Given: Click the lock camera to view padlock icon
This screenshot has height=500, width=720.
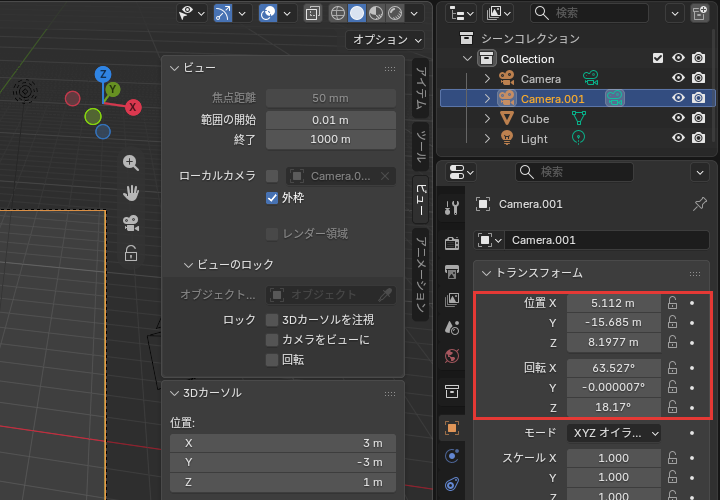Looking at the screenshot, I should tap(131, 253).
